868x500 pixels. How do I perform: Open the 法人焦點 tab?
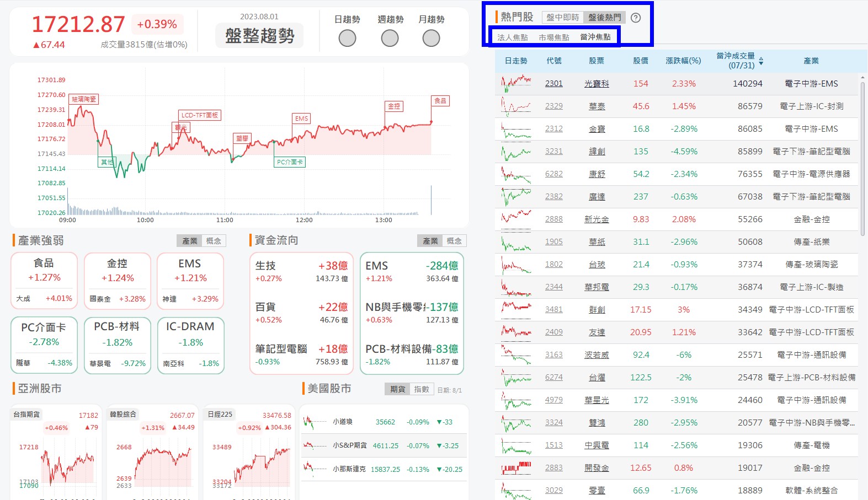coord(513,37)
